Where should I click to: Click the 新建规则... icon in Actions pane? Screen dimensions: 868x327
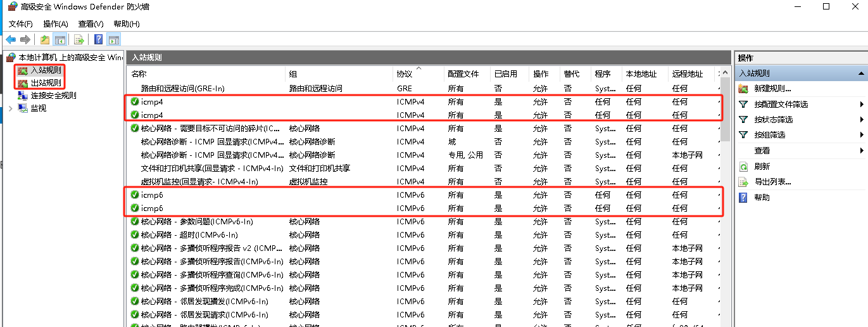pos(743,89)
